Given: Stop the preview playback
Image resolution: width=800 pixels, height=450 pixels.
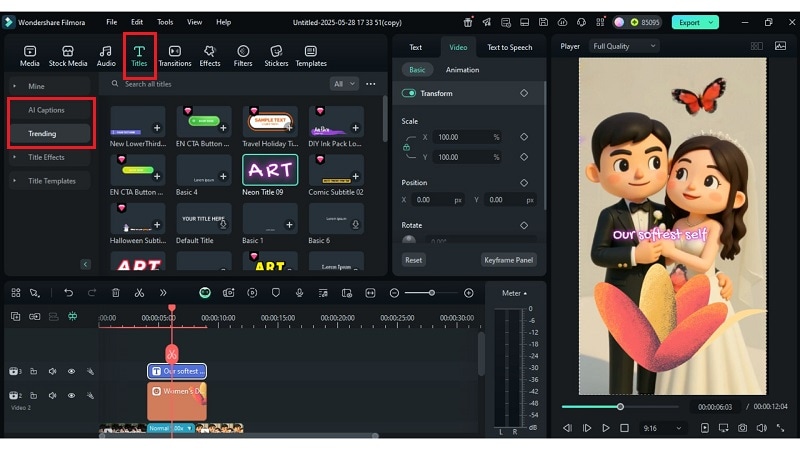Looking at the screenshot, I should pyautogui.click(x=624, y=428).
